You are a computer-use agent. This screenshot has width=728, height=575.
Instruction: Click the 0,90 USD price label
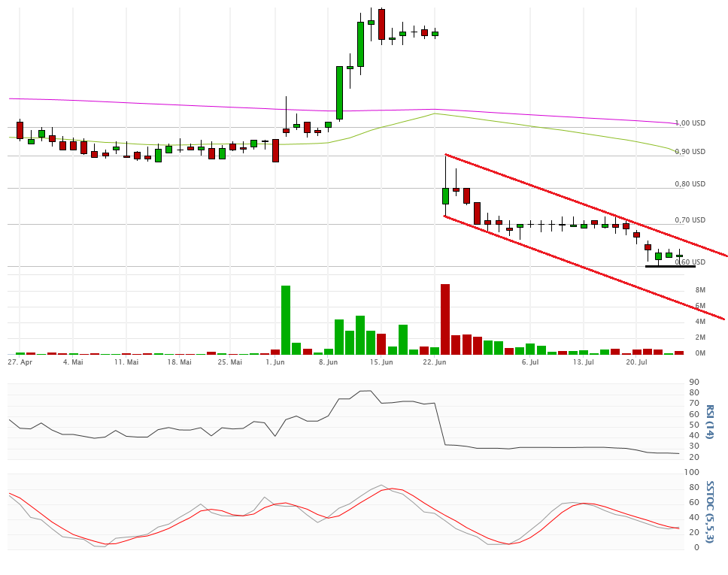[690, 152]
